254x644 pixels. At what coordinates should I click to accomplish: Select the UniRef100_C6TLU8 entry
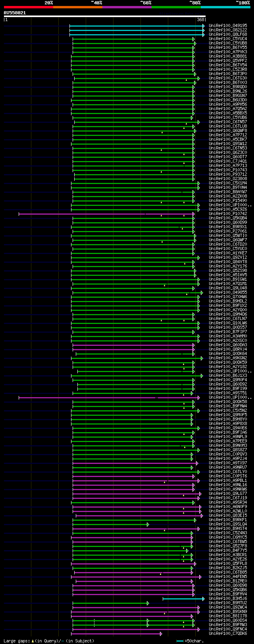coord(228,126)
